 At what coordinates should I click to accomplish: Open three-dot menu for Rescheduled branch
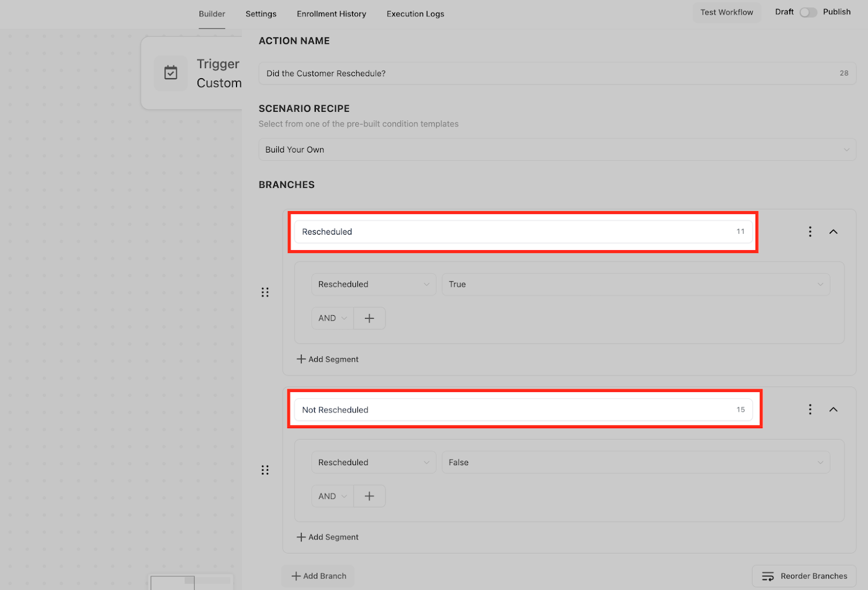tap(810, 232)
